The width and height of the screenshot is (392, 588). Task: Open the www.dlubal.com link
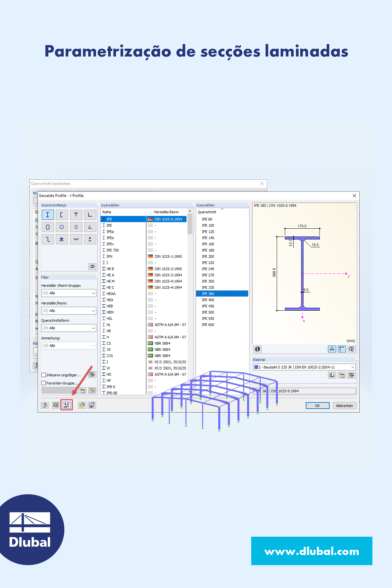point(312,551)
